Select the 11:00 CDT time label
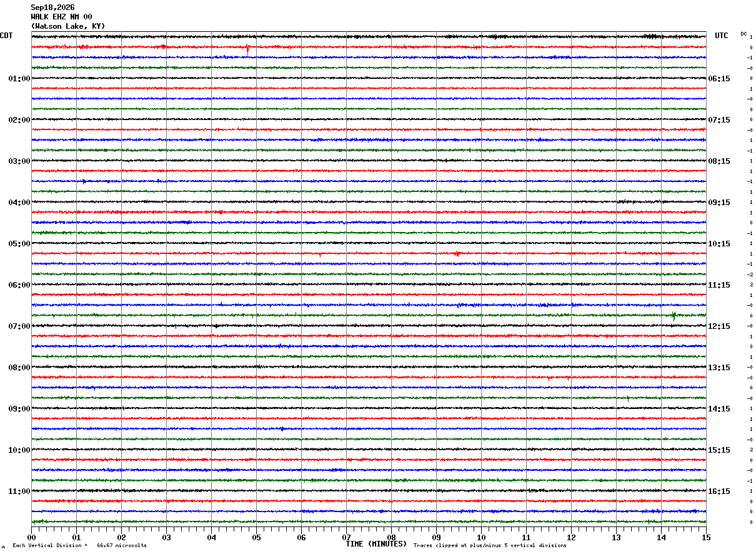This screenshot has height=554, width=756. [x=19, y=491]
